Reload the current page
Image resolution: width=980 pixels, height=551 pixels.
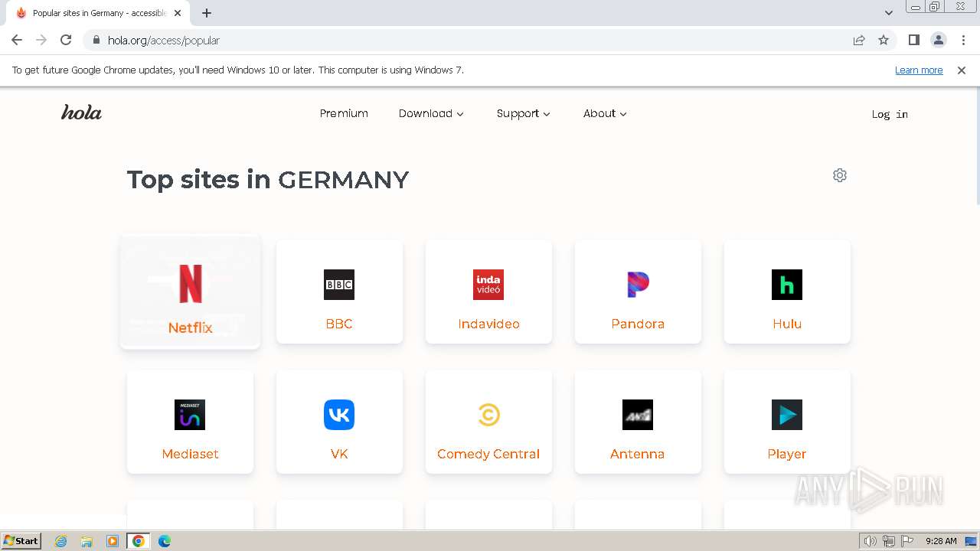pos(66,40)
